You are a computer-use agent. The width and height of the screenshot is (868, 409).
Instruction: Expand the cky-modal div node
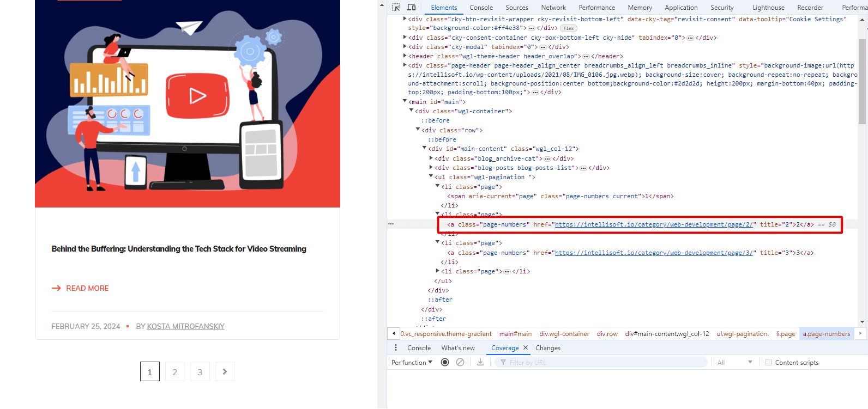[405, 46]
